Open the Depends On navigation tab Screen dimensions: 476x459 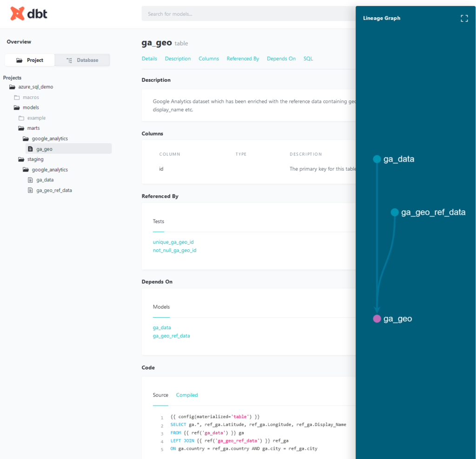coord(281,59)
